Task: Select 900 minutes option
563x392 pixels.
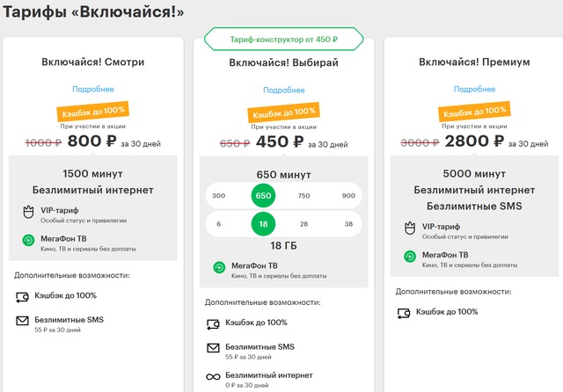Action: [x=348, y=195]
